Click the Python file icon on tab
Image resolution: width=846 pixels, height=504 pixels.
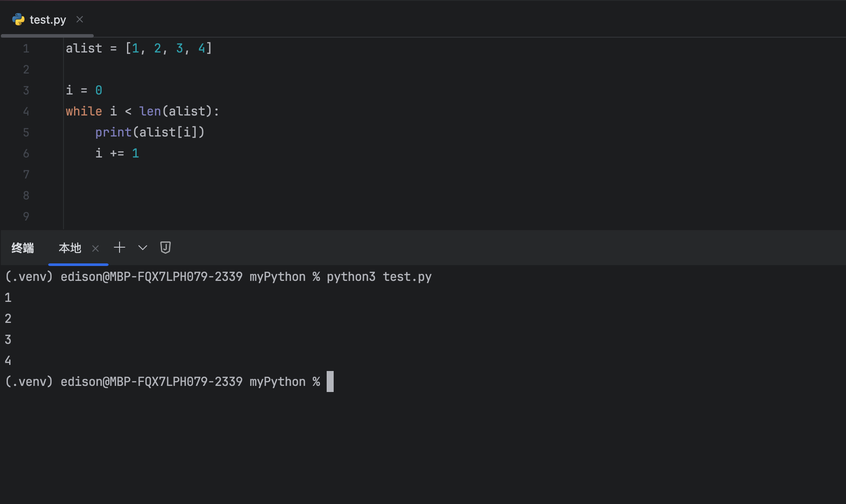[x=18, y=19]
